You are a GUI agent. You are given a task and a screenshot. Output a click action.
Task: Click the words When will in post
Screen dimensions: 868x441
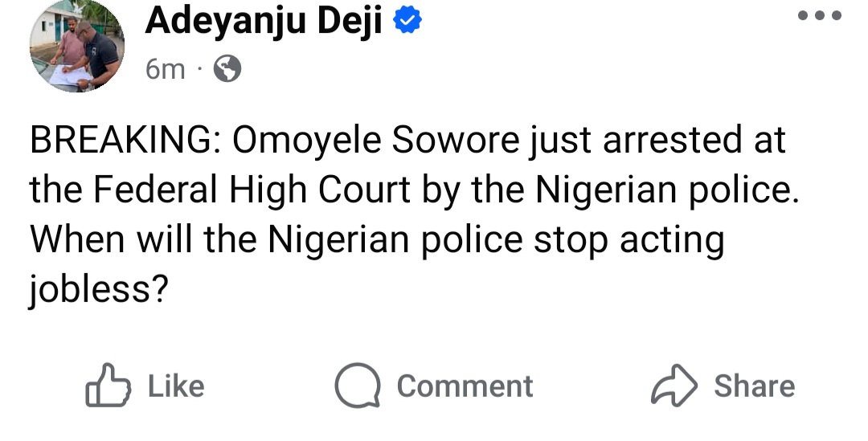(x=113, y=239)
